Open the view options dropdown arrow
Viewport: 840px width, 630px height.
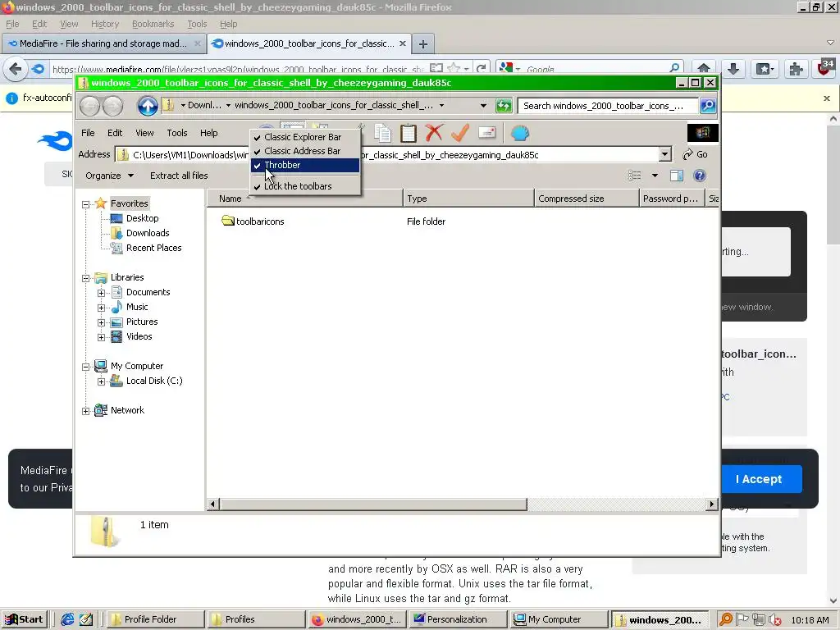tap(655, 176)
